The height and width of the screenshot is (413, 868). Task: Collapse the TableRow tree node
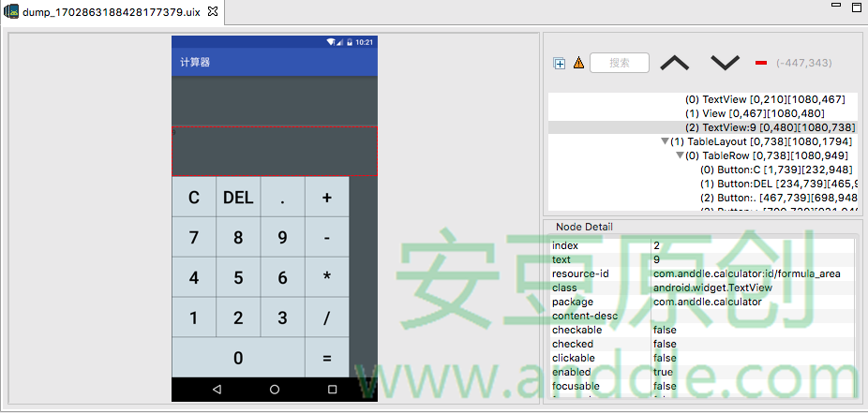point(680,155)
